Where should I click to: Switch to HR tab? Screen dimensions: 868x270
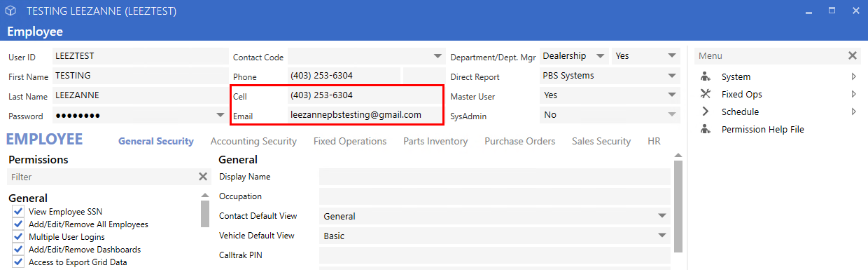tap(654, 141)
